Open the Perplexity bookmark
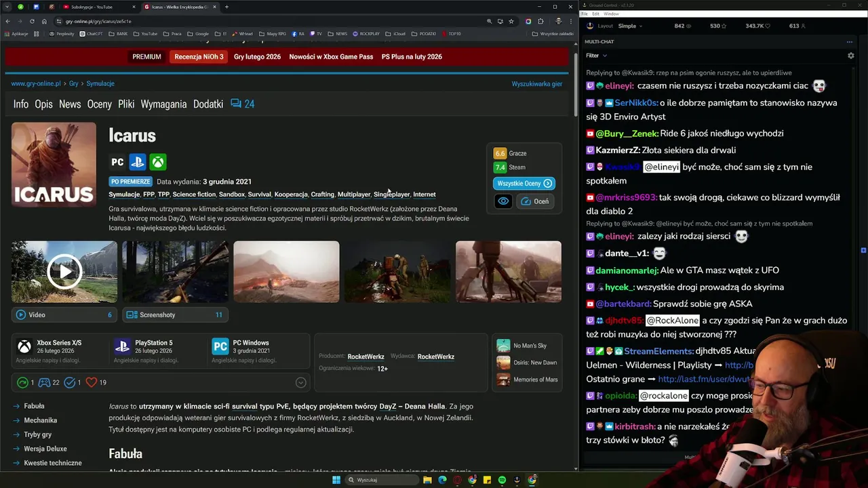 pos(62,33)
